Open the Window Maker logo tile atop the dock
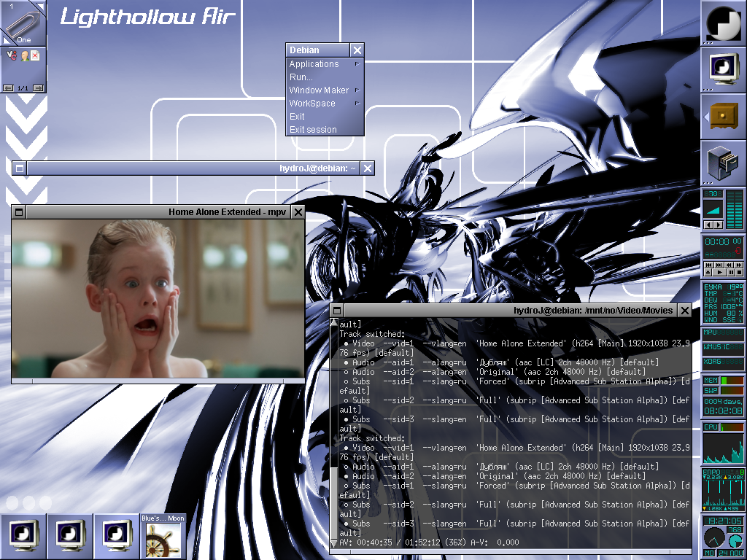Viewport: 747px width, 560px height. 723,22
